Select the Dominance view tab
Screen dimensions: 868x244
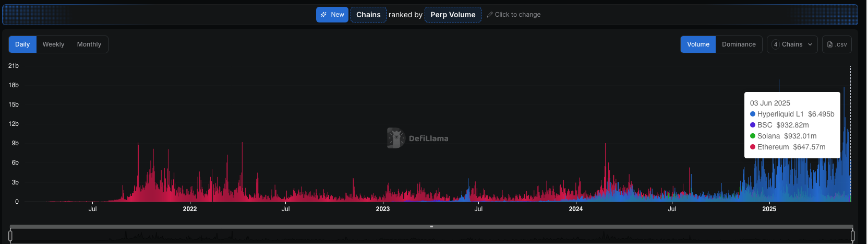click(739, 44)
